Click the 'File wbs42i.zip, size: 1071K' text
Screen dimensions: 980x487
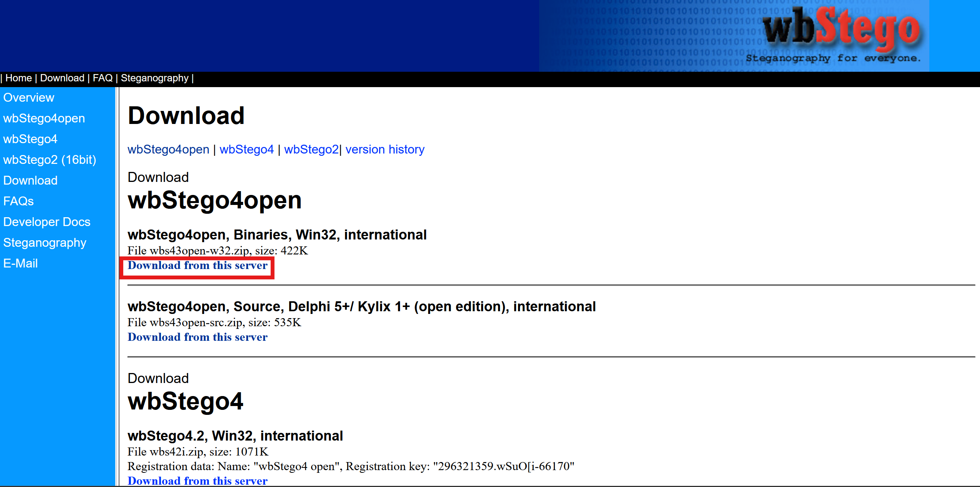[198, 452]
